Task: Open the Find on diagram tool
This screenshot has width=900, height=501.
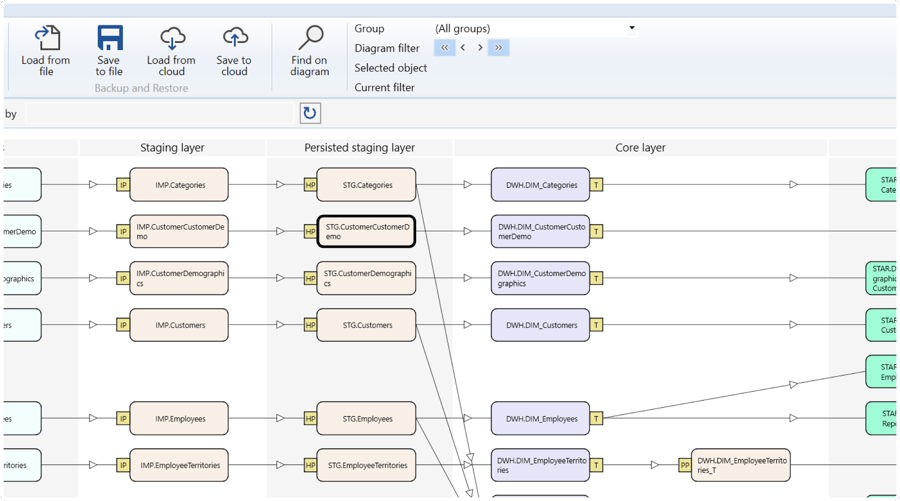Action: click(x=310, y=51)
